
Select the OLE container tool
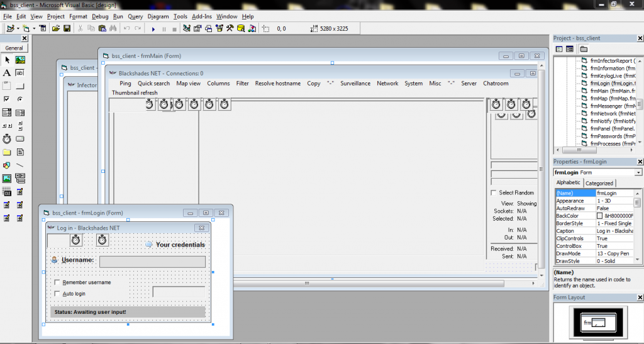(x=6, y=192)
